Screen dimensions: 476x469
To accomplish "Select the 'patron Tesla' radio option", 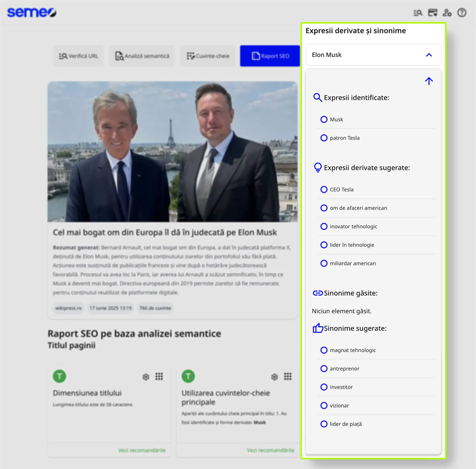I will 324,138.
